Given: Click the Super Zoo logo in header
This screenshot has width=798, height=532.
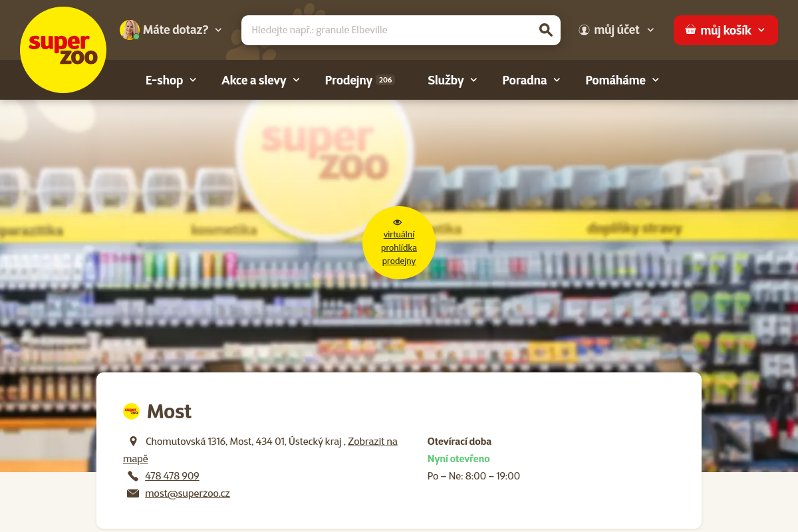Looking at the screenshot, I should 63,50.
